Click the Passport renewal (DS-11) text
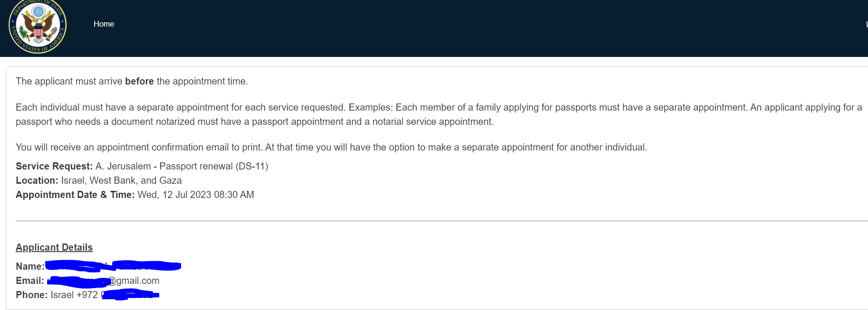Screen dimensions: 868x310 pos(213,166)
